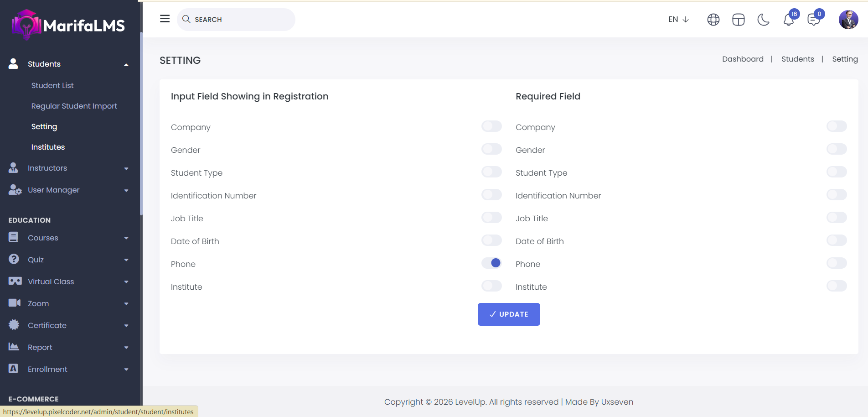Click the user profile avatar
The height and width of the screenshot is (417, 868).
click(848, 20)
